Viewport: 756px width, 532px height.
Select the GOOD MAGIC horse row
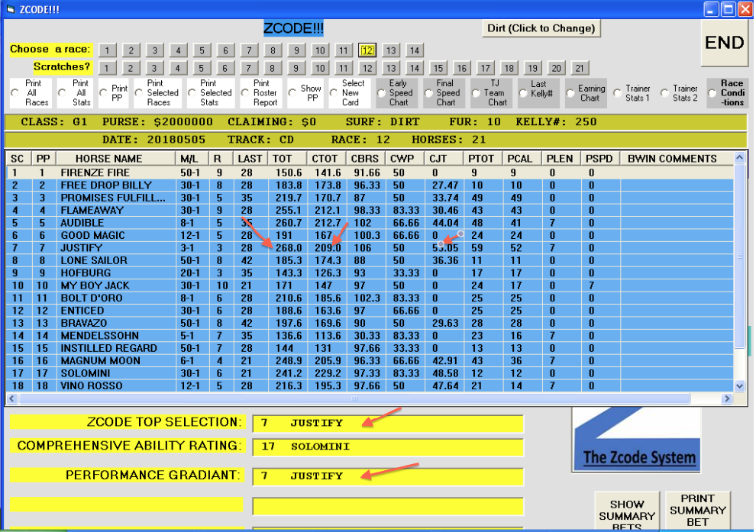click(370, 235)
